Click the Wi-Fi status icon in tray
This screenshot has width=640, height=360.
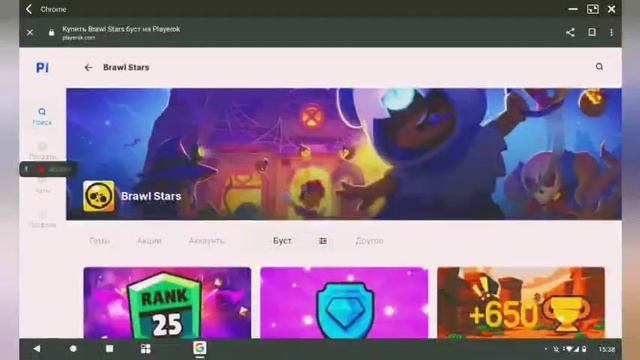569,349
